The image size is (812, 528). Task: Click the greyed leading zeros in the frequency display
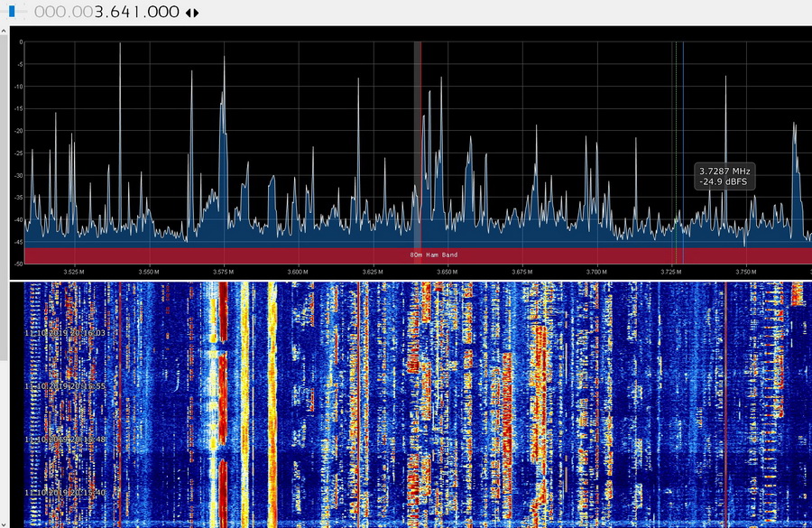click(x=61, y=13)
